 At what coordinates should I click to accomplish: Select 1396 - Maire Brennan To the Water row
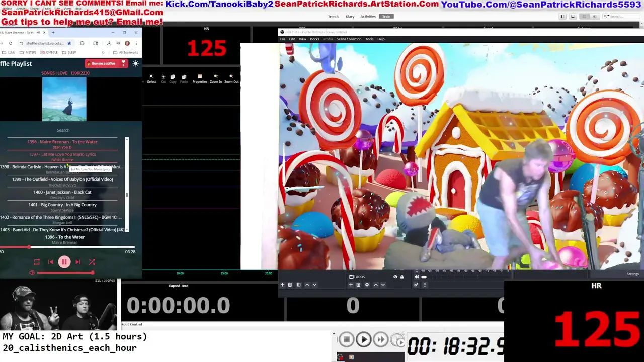coord(62,144)
